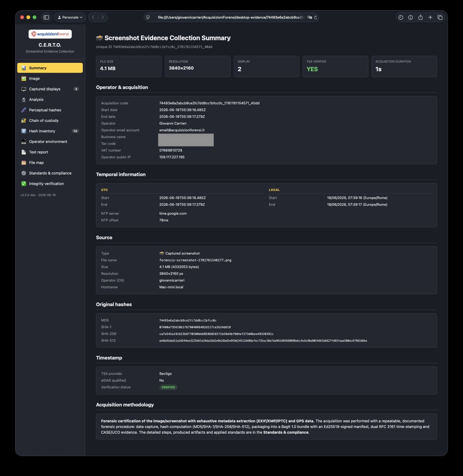Click the File map folder icon
Image resolution: width=463 pixels, height=476 pixels.
point(23,162)
